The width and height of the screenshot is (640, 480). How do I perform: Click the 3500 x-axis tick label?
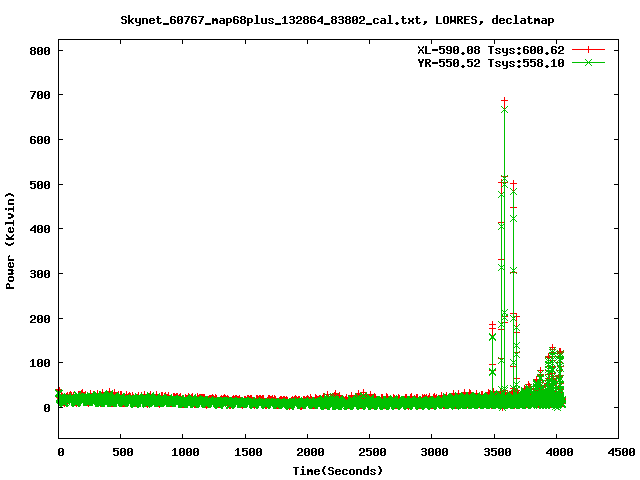tap(496, 452)
